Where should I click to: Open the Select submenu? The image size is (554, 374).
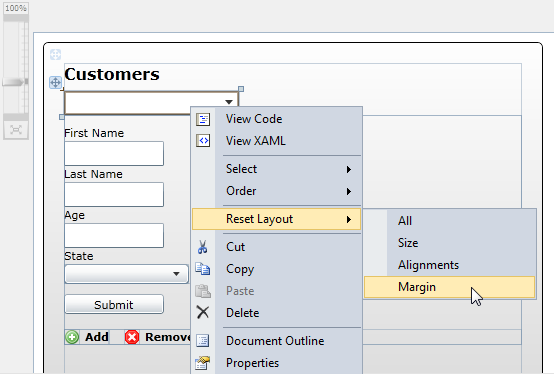tap(276, 169)
